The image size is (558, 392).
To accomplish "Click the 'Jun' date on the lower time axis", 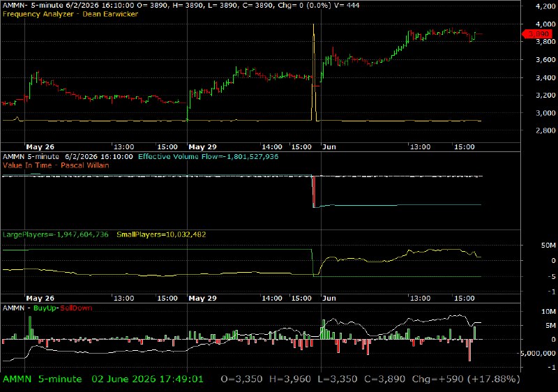I will click(329, 298).
